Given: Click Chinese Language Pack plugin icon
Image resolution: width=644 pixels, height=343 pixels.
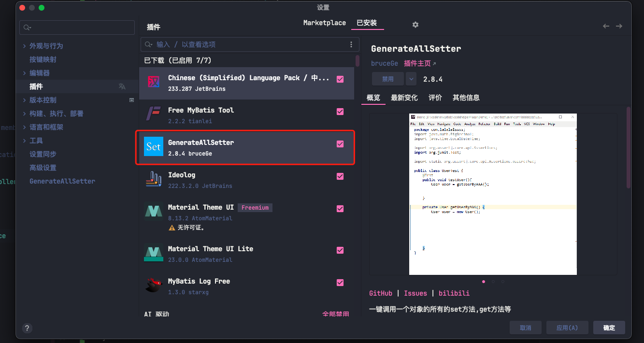Looking at the screenshot, I should pyautogui.click(x=154, y=82).
